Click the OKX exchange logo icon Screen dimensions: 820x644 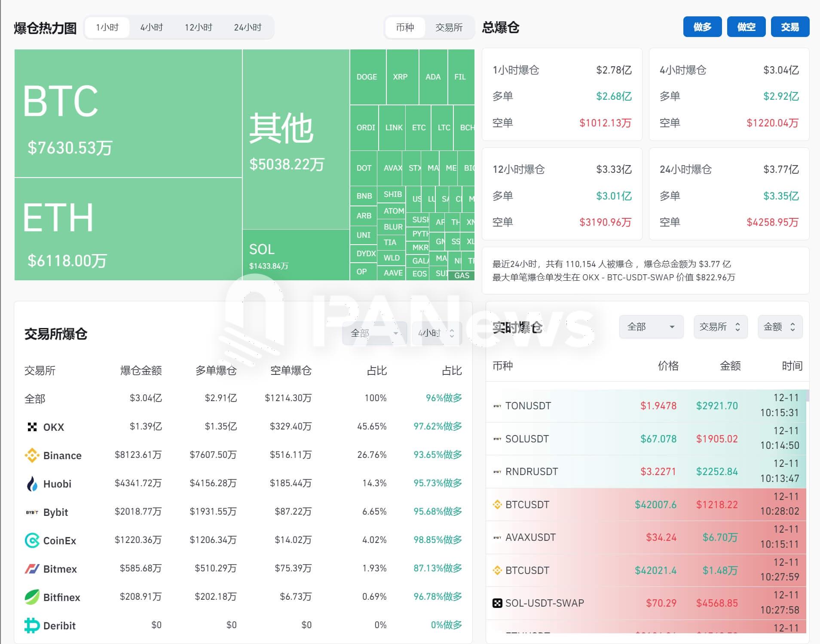click(x=32, y=427)
